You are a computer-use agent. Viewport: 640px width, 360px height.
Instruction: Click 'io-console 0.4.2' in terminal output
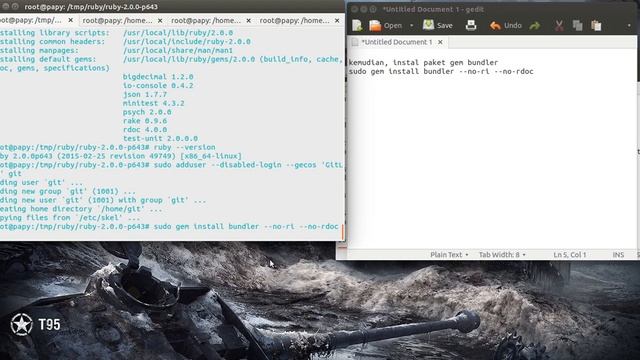[x=158, y=86]
